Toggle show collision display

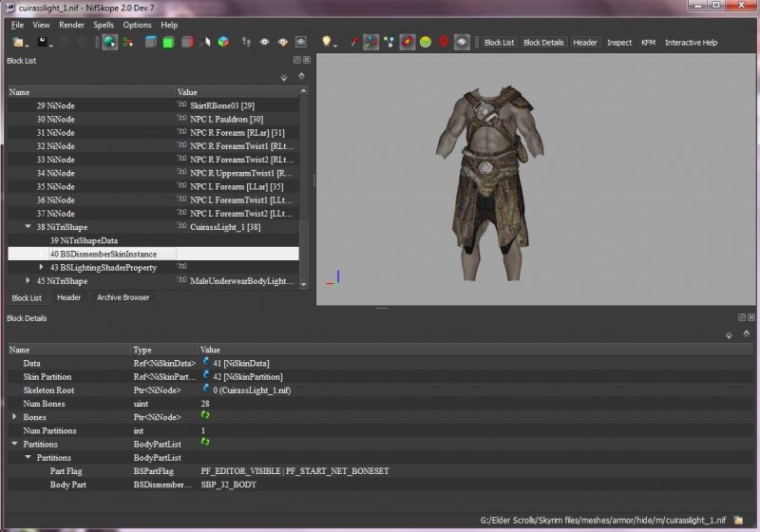(408, 42)
